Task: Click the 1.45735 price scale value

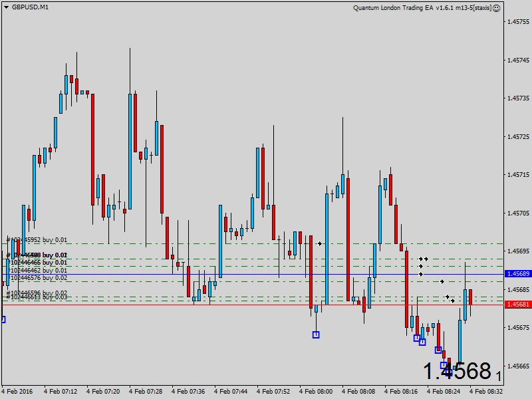Action: pos(518,98)
